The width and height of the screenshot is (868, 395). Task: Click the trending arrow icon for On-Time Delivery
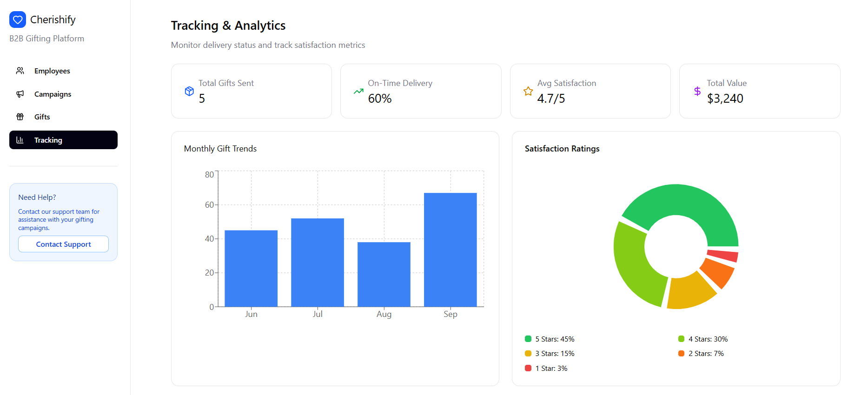pyautogui.click(x=358, y=91)
